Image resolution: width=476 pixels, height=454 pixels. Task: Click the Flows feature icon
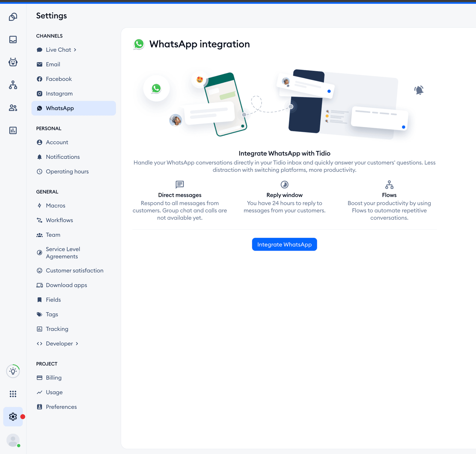(x=389, y=185)
